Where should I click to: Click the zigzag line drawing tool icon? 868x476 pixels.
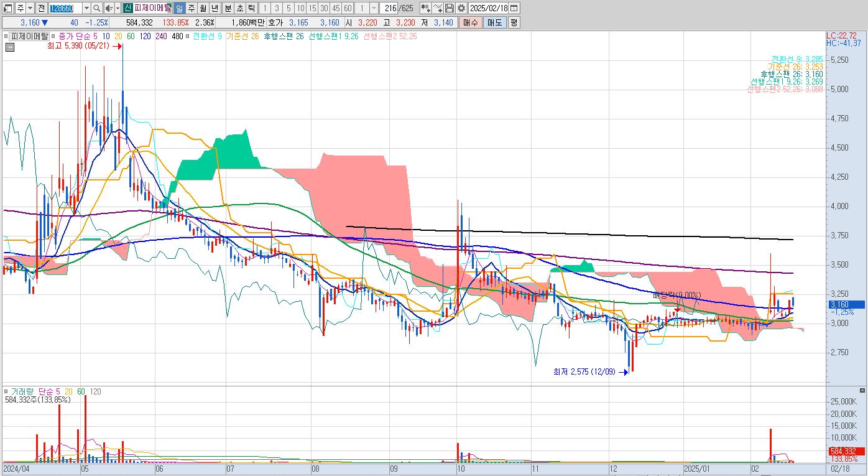pos(437,8)
